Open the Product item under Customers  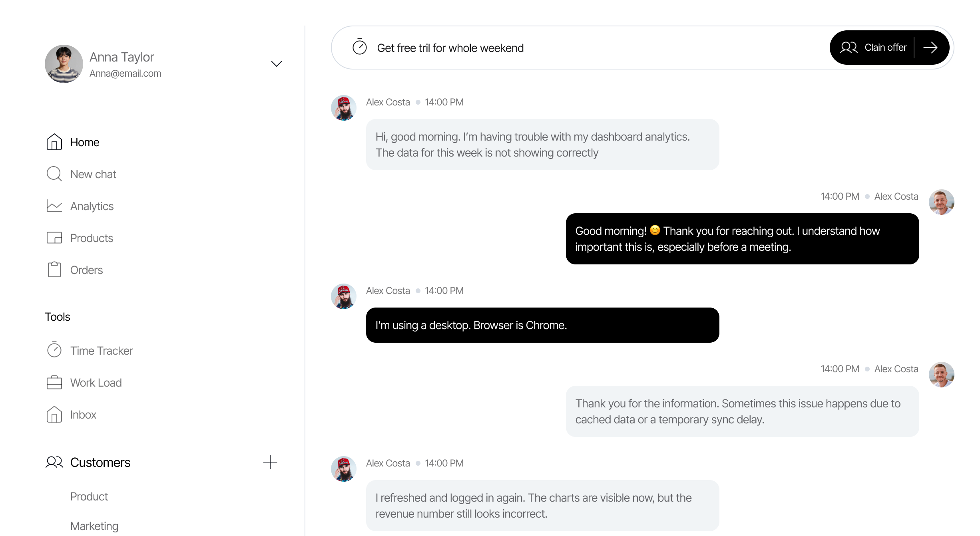click(89, 496)
